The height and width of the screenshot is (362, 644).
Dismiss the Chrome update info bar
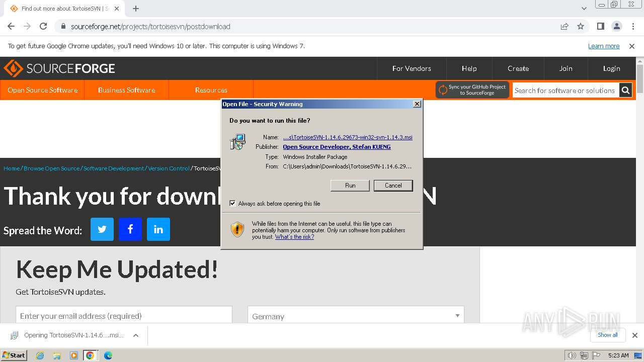(x=632, y=46)
